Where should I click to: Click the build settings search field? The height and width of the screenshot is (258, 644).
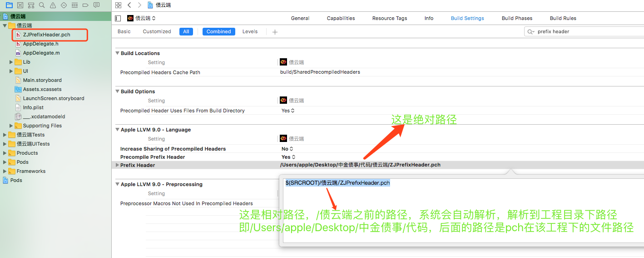[586, 31]
